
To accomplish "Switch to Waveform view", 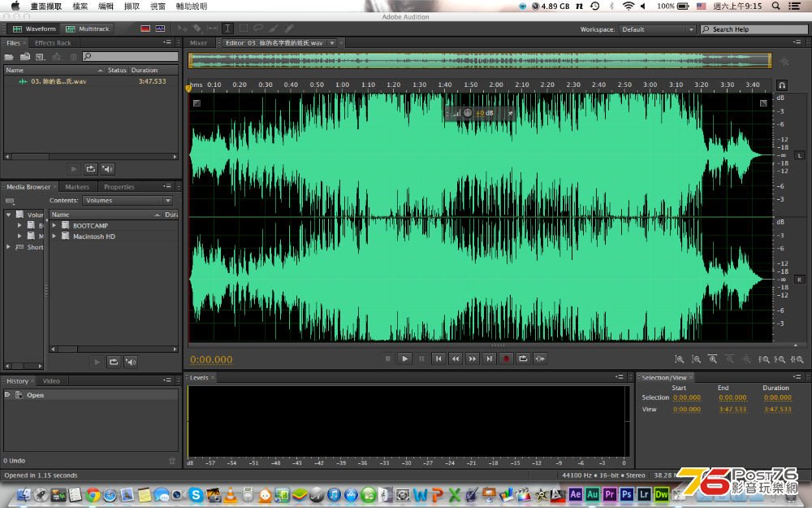I will point(35,28).
